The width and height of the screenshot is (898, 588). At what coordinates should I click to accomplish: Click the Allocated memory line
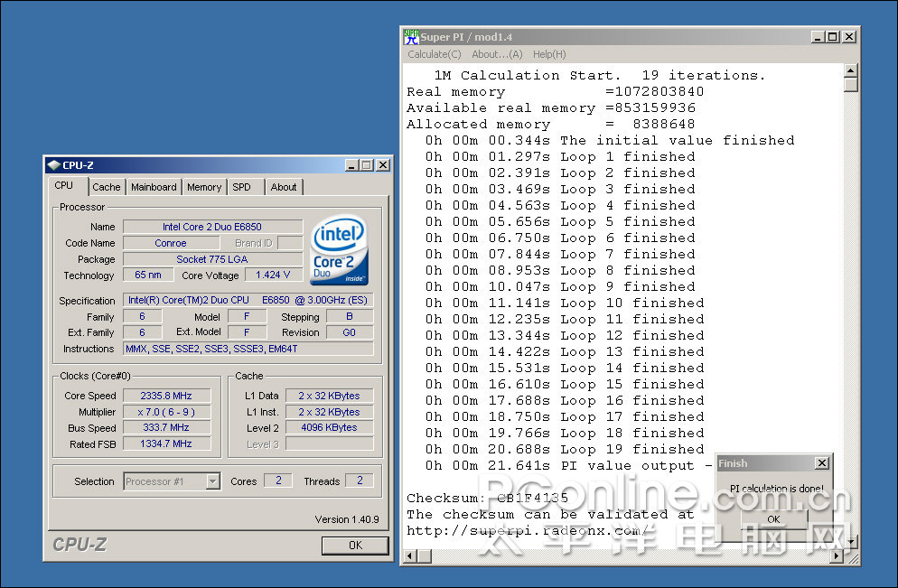pyautogui.click(x=550, y=125)
